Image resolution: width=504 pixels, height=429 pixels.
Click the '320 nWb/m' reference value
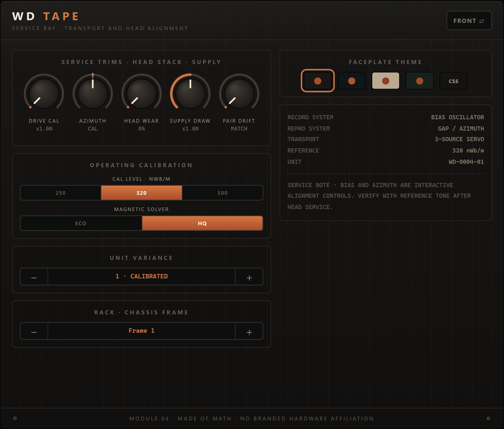[468, 150]
